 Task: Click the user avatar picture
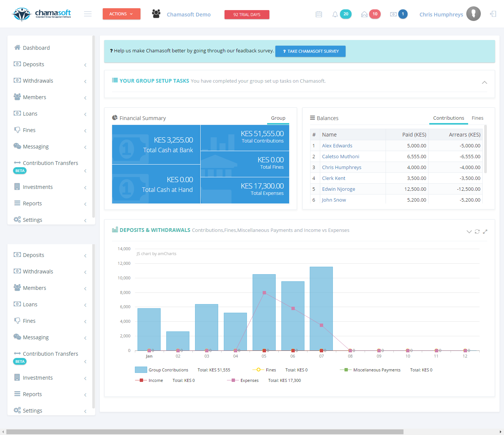473,14
